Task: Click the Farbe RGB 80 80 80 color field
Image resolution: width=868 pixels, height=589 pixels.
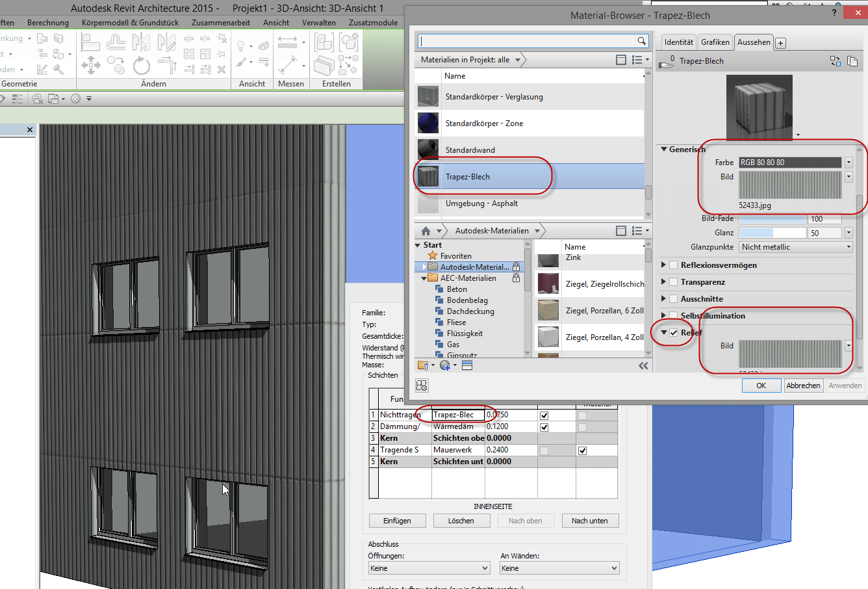Action: [x=790, y=163]
